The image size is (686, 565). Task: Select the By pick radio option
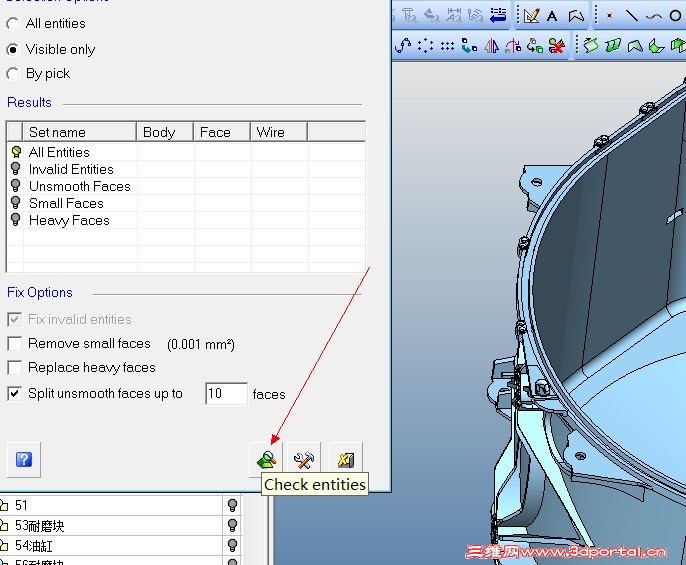pos(13,74)
